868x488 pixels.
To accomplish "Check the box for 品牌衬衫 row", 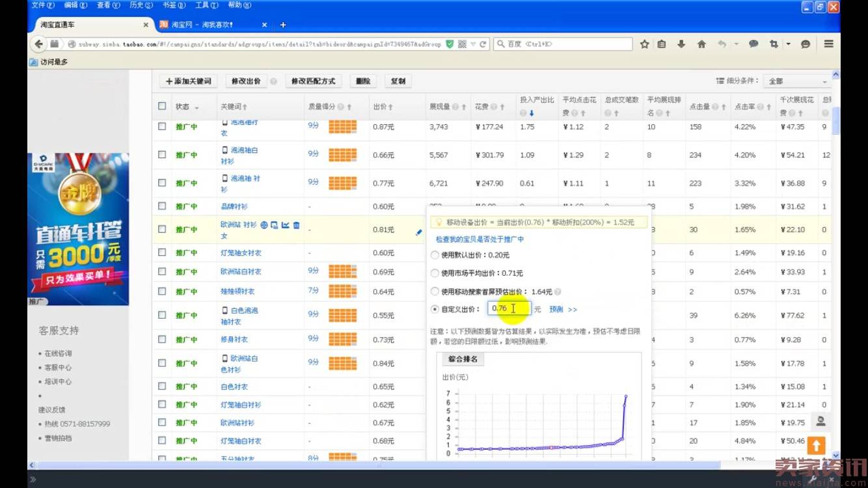I will pyautogui.click(x=162, y=206).
